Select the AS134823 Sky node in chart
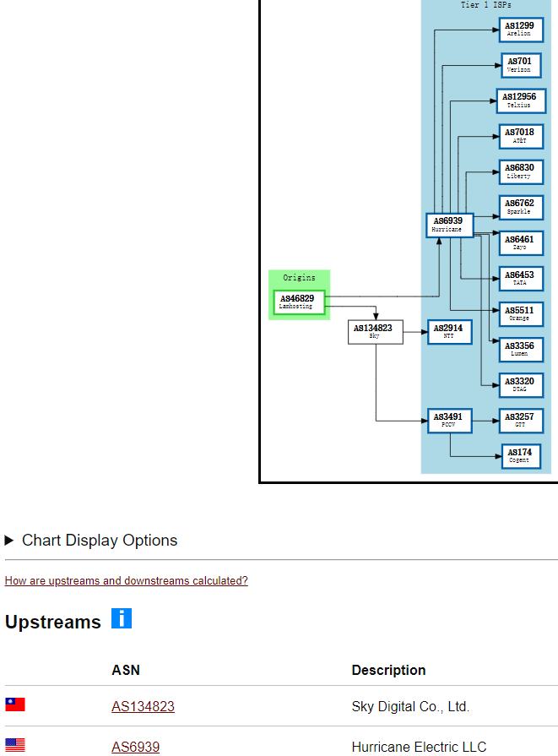The image size is (558, 756). tap(376, 332)
